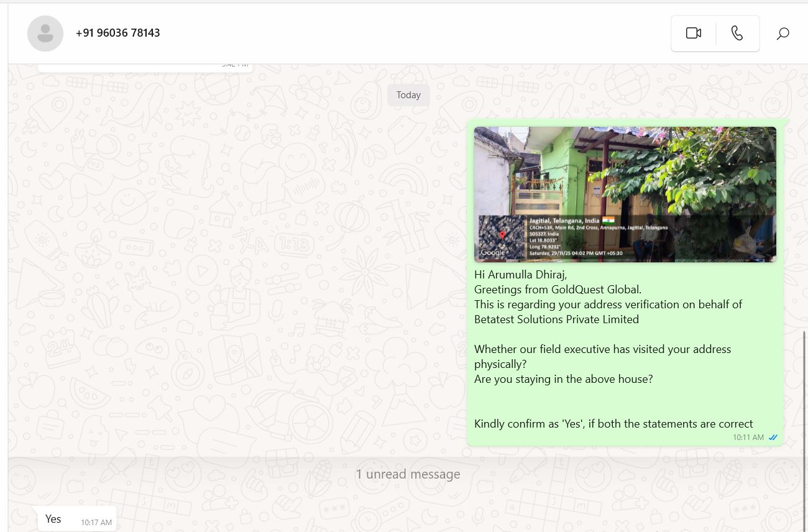Click the blue double-tick read receipt

pos(773,438)
